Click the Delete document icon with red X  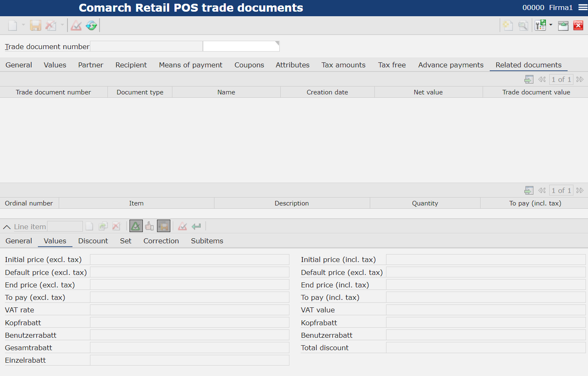point(51,26)
